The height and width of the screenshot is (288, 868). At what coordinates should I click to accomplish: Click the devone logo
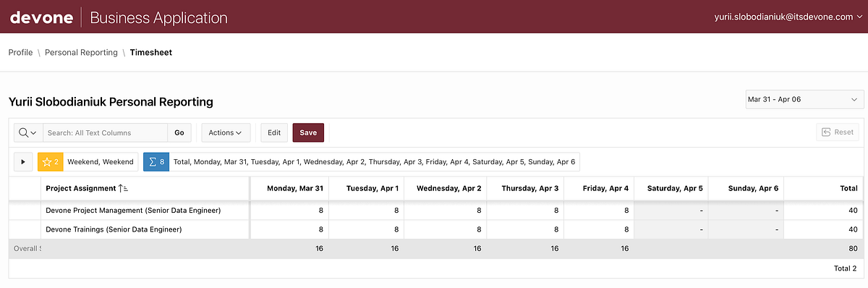point(41,17)
